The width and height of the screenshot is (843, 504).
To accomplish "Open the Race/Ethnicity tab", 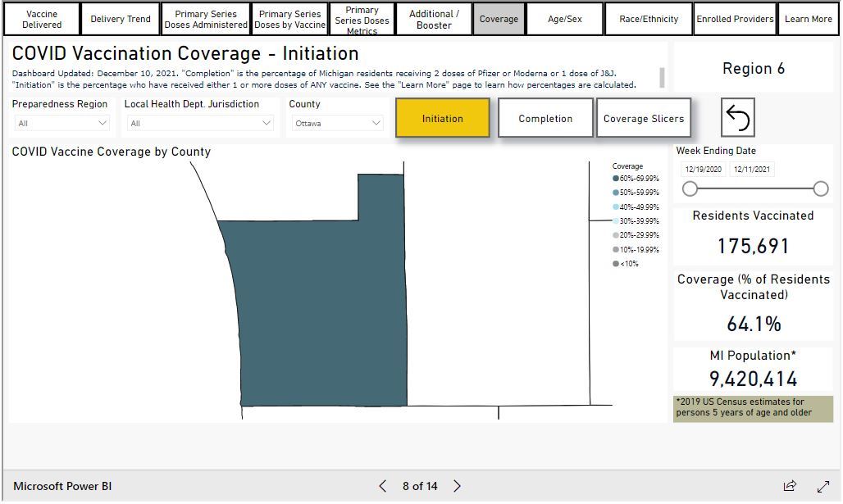I will point(649,19).
